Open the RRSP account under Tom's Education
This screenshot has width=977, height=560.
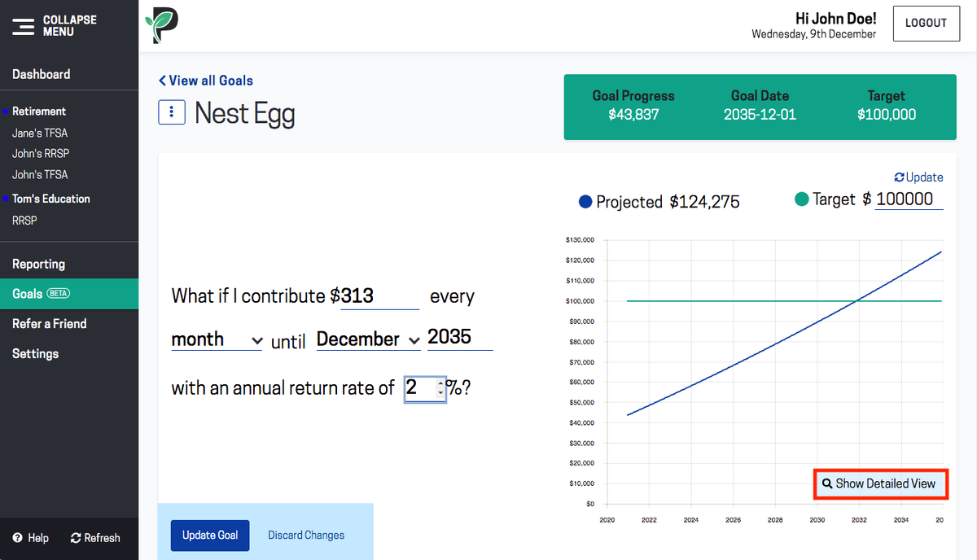click(x=24, y=221)
